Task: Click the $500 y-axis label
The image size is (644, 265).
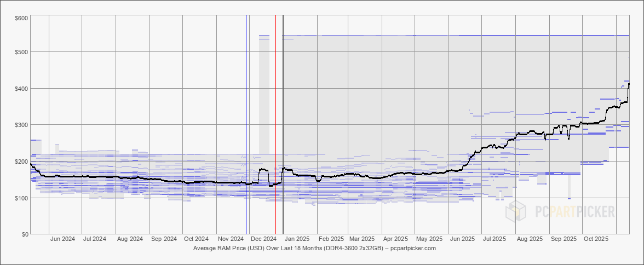Action: pos(22,52)
